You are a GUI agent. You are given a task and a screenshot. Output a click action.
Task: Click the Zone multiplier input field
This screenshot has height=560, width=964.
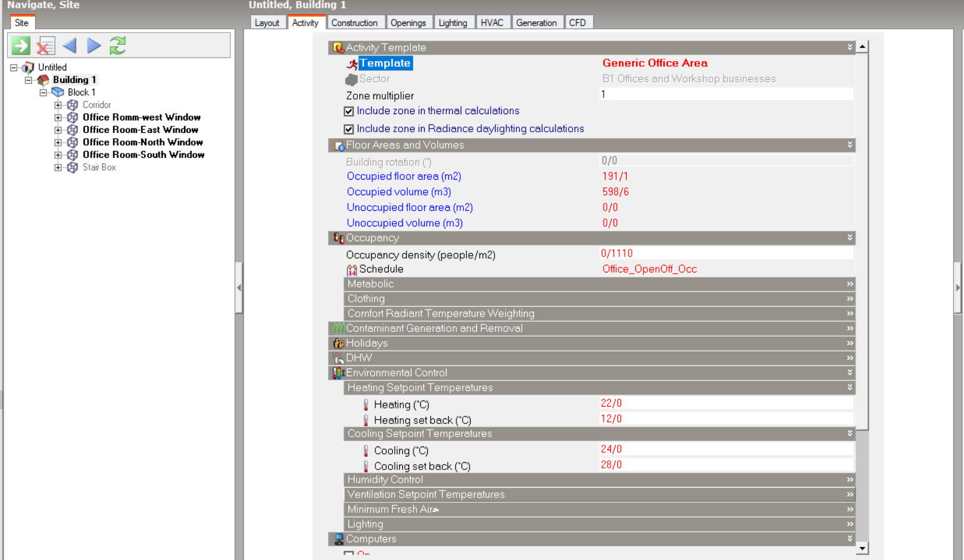coord(726,94)
